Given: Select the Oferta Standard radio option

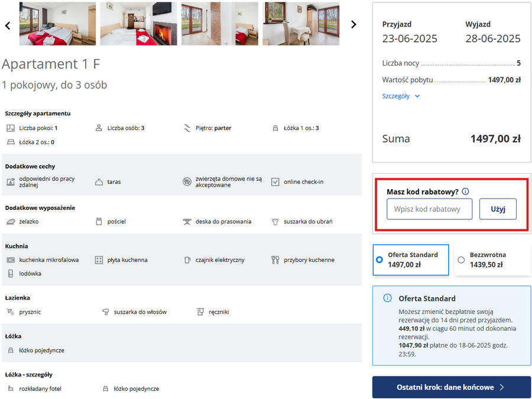Looking at the screenshot, I should pos(379,259).
